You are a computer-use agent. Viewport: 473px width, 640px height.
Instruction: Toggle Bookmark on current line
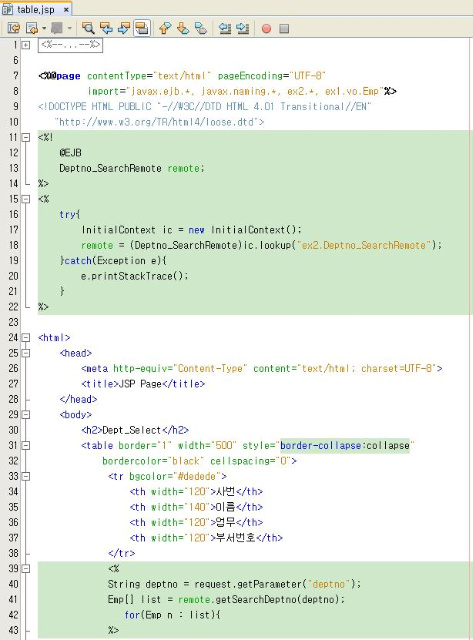(x=200, y=28)
